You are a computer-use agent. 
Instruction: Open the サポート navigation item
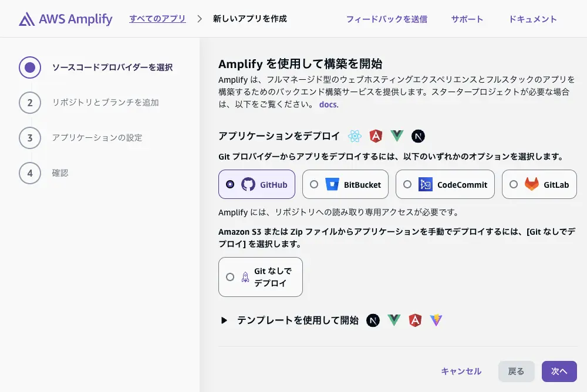pyautogui.click(x=467, y=18)
